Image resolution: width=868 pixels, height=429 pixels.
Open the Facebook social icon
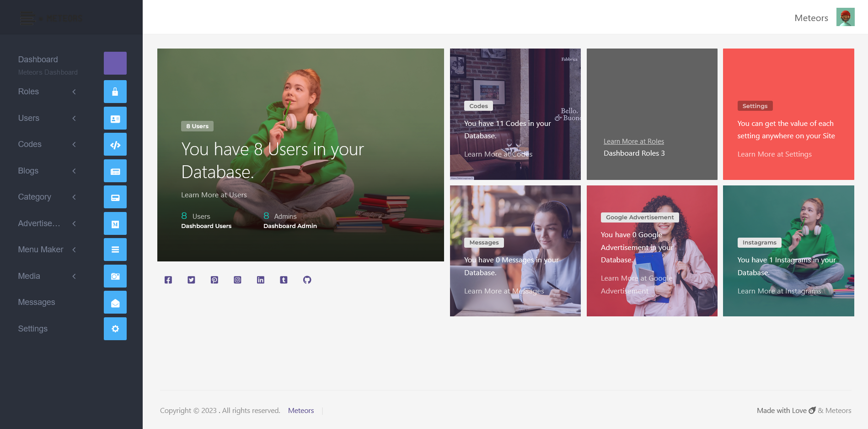click(x=168, y=280)
